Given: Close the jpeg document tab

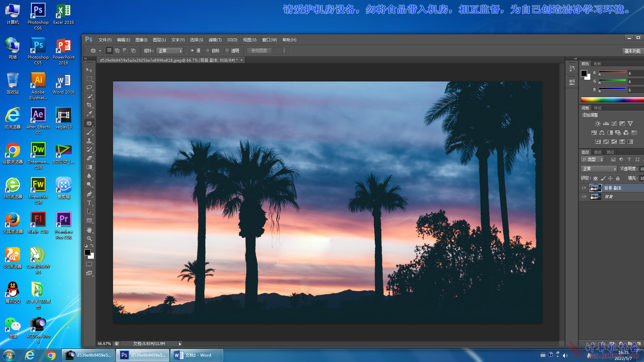Looking at the screenshot, I should (241, 60).
